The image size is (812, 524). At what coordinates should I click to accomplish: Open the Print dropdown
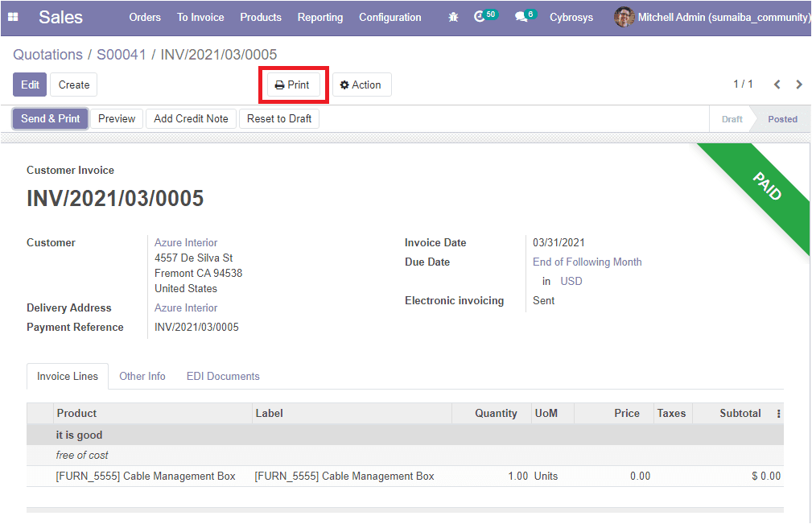tap(293, 85)
